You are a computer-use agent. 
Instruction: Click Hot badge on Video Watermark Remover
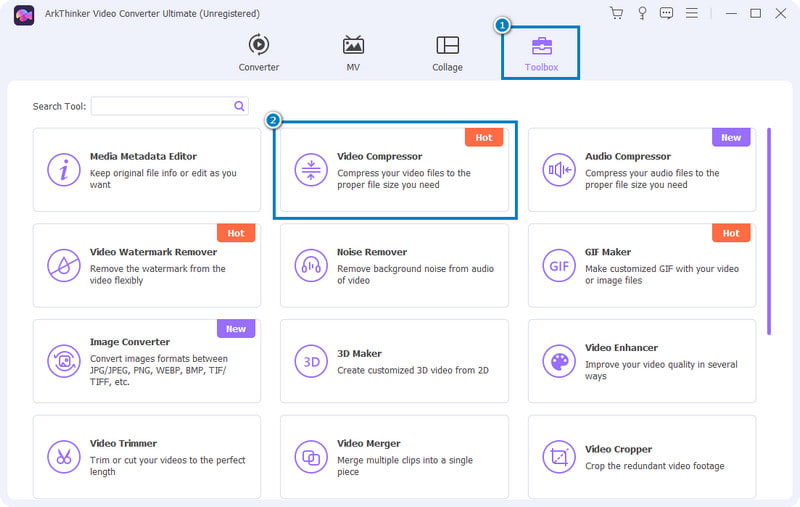pyautogui.click(x=236, y=233)
